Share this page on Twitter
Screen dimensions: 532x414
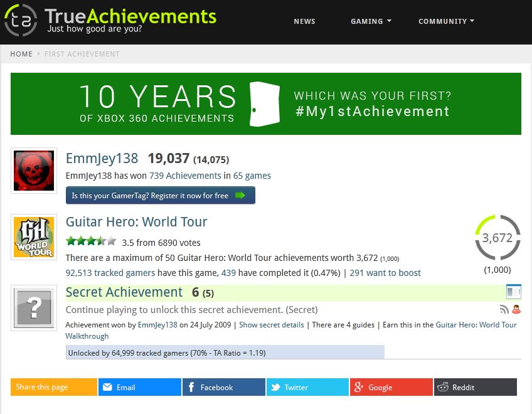[307, 387]
